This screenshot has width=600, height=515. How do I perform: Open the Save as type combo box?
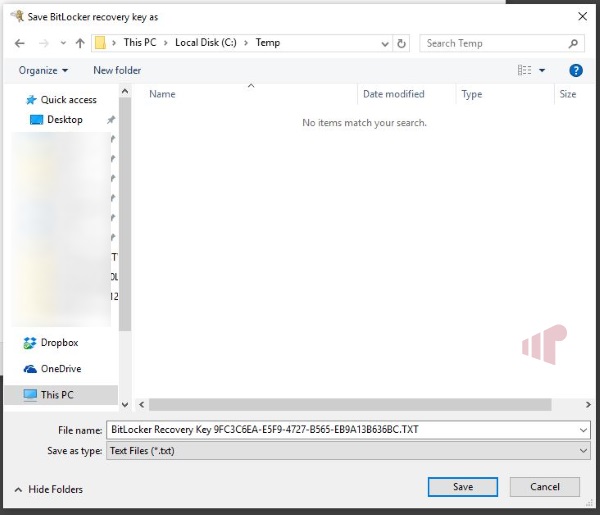pos(348,451)
